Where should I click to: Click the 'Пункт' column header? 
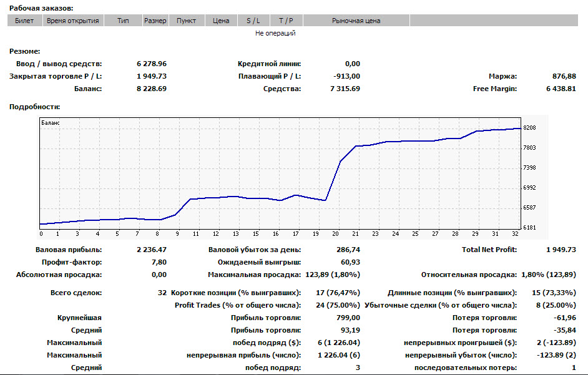187,21
